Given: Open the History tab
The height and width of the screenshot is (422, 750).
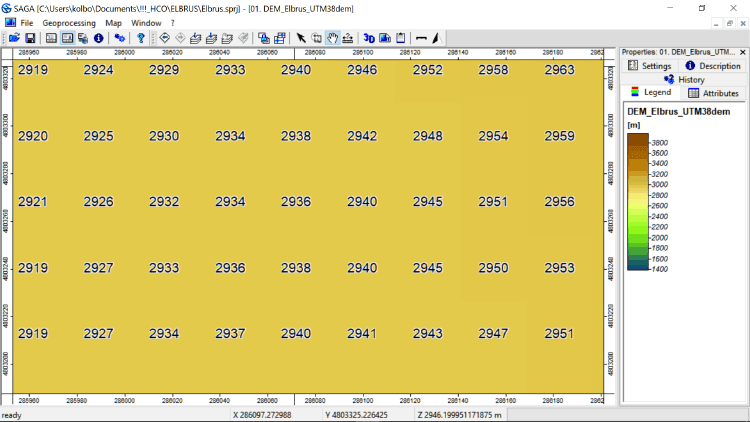Looking at the screenshot, I should click(683, 79).
